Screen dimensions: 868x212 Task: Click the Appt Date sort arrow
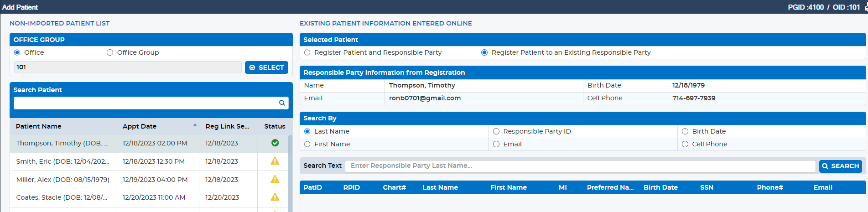click(195, 125)
